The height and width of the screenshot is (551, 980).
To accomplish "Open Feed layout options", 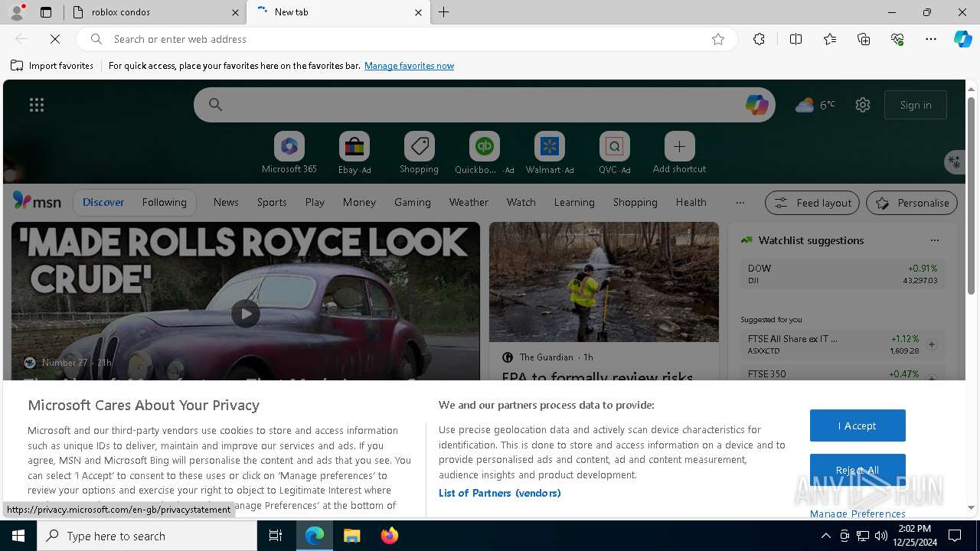I will coord(812,203).
